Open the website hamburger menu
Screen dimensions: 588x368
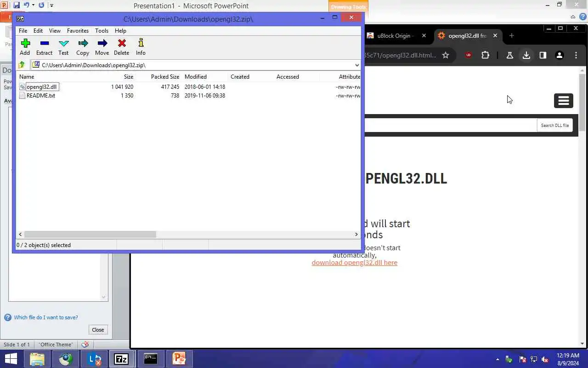(x=564, y=101)
